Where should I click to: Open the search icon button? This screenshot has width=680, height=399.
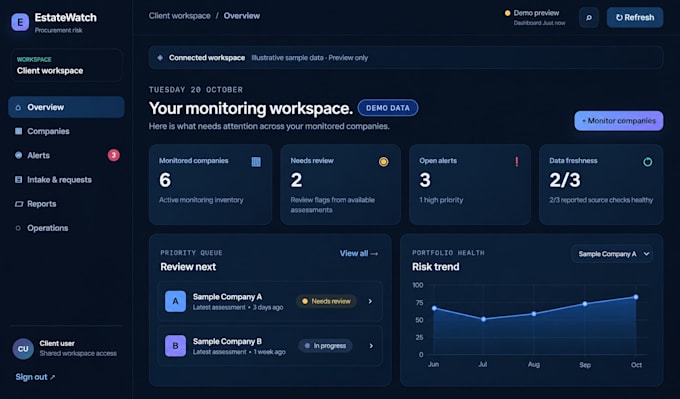click(x=588, y=18)
